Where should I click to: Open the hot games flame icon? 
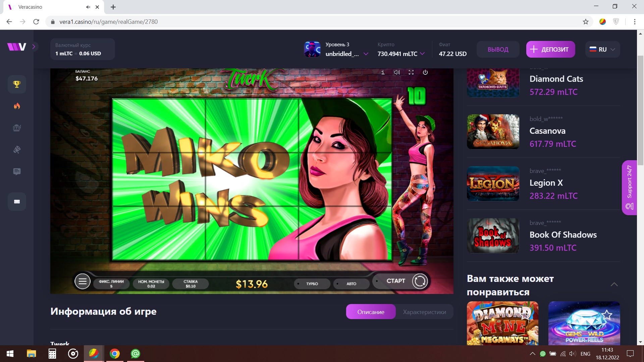tap(17, 106)
